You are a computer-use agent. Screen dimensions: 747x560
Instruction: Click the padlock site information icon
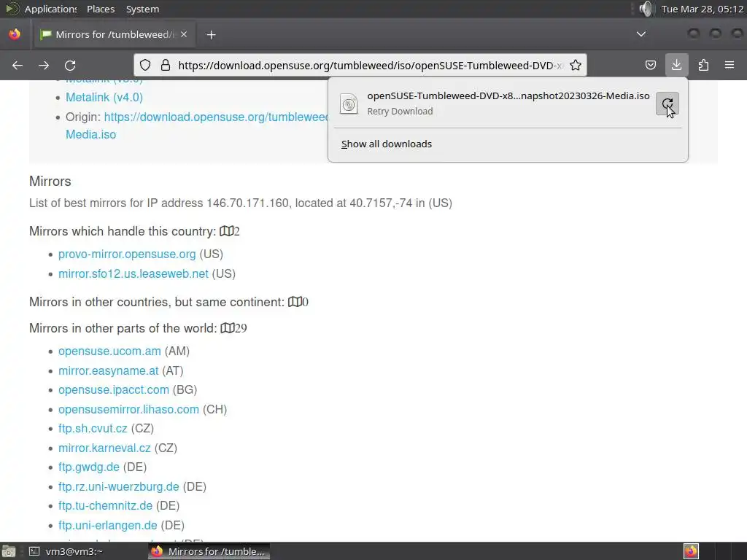point(166,65)
